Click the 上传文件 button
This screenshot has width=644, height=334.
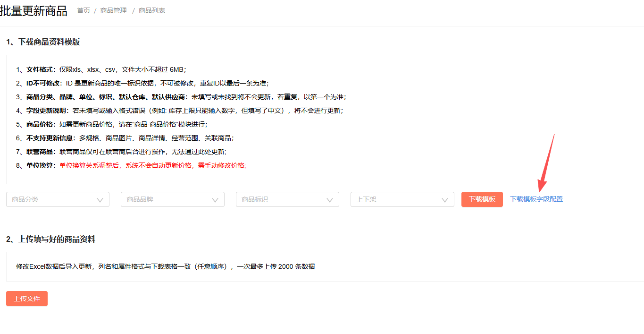click(27, 299)
